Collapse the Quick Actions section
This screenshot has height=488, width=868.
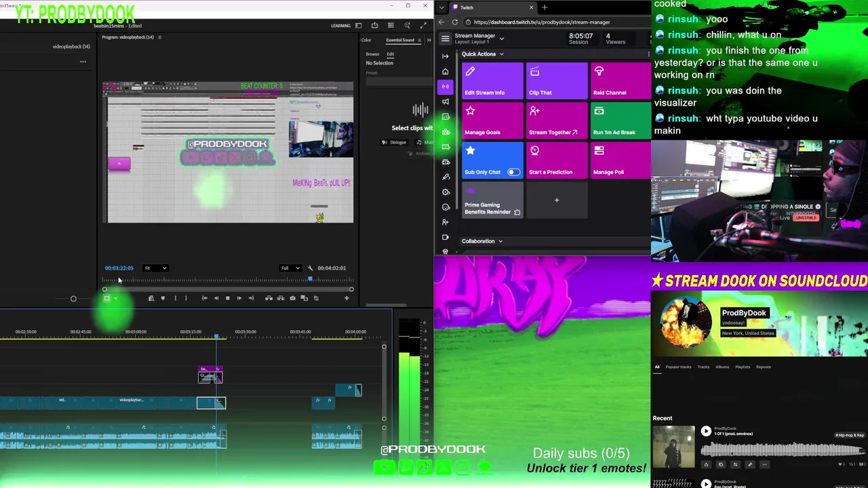coord(501,54)
